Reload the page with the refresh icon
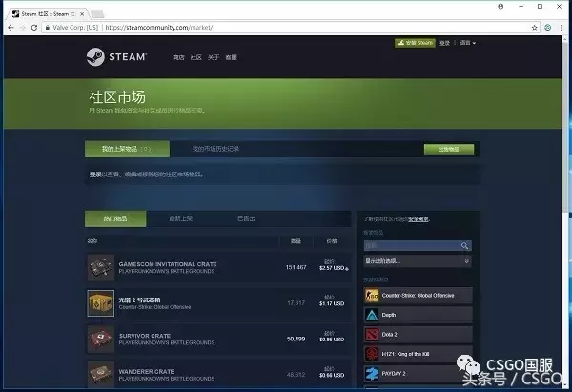572x392 pixels. click(34, 28)
